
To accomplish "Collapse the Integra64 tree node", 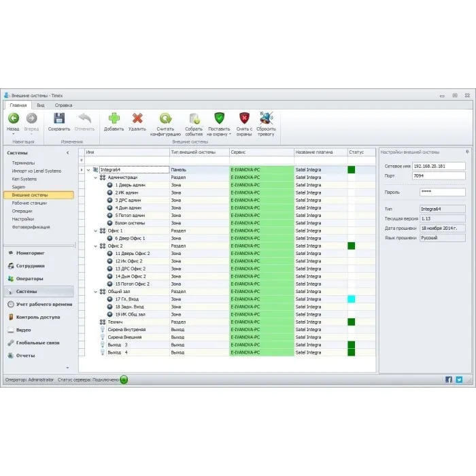I will [x=88, y=170].
